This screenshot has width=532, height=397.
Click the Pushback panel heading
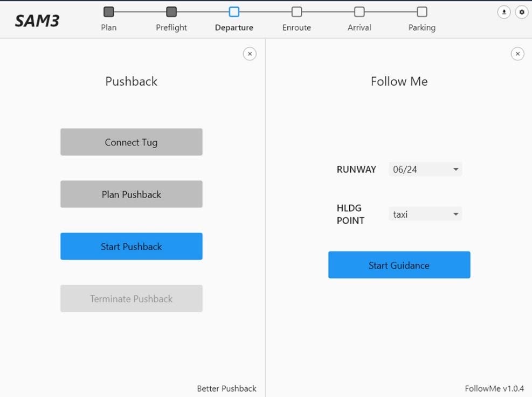click(x=132, y=81)
